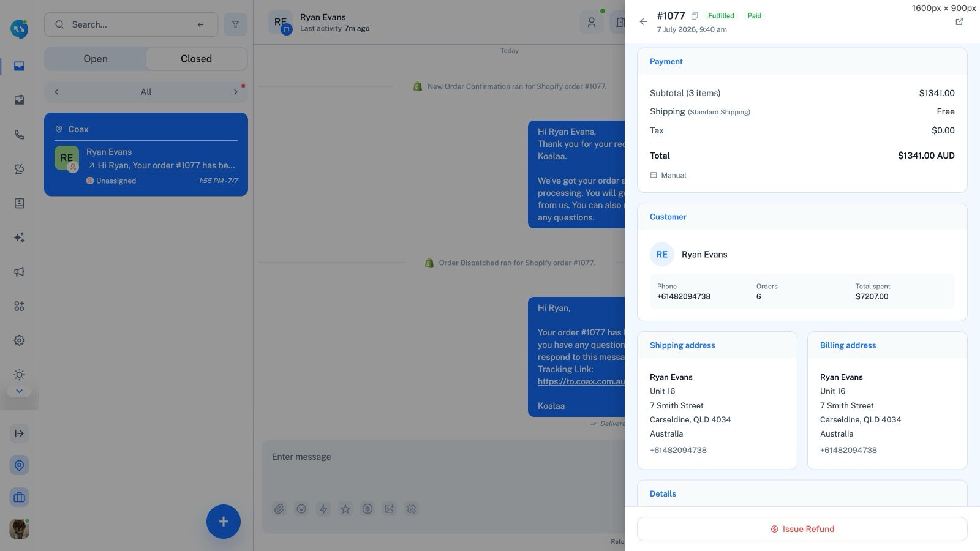Open the tracking link in the message
980x551 pixels.
[x=581, y=381]
